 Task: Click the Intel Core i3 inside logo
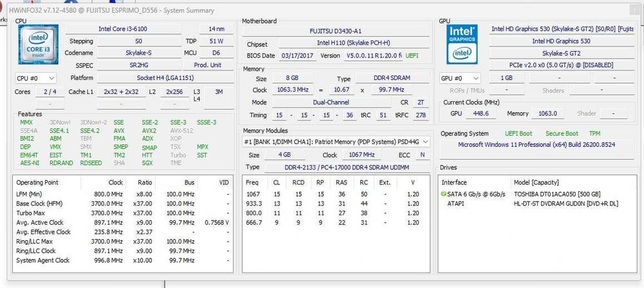[38, 44]
